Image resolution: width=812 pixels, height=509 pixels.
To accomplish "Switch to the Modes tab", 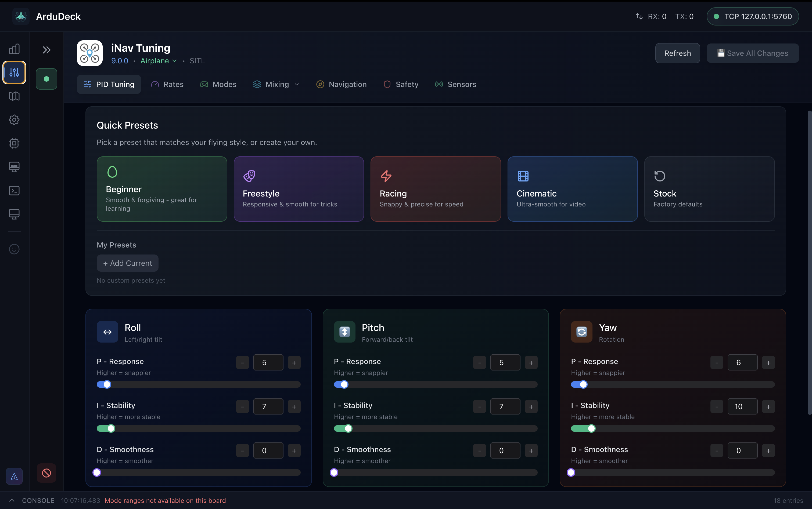I will [x=218, y=84].
